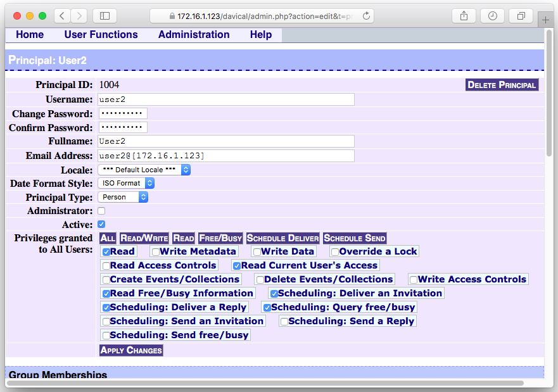Open the User Functions menu

[x=101, y=34]
